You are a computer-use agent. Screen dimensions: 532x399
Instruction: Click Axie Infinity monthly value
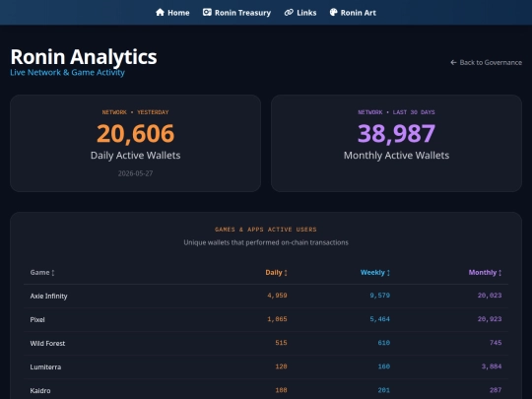[x=490, y=296]
